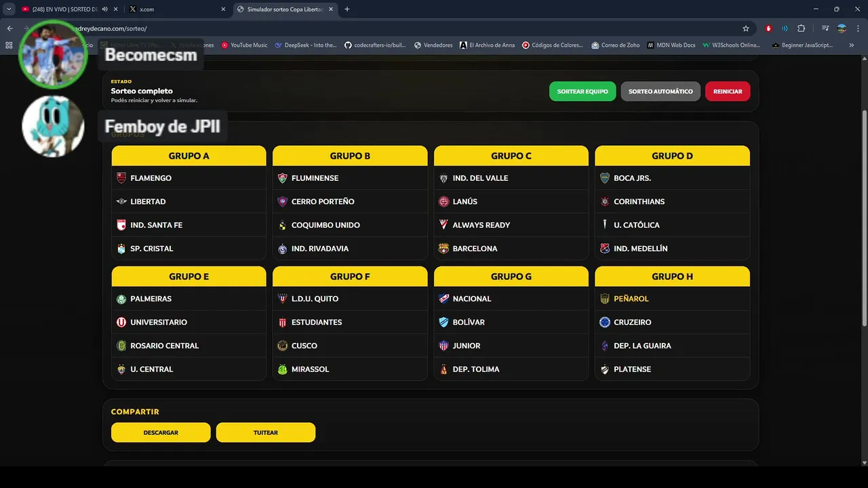Open the Beginner JavaScript bookmark
Screen dimensions: 868x488
click(802, 45)
